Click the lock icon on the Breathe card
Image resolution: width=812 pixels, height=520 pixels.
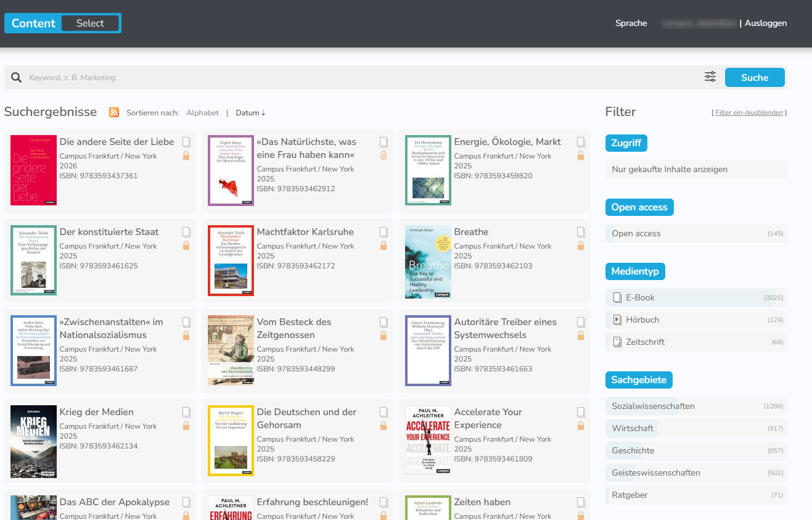580,245
